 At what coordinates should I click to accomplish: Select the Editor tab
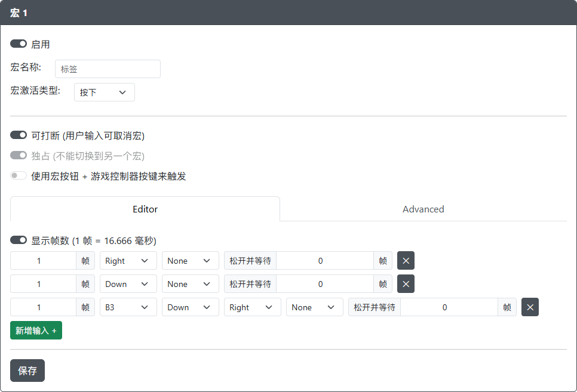pos(145,209)
